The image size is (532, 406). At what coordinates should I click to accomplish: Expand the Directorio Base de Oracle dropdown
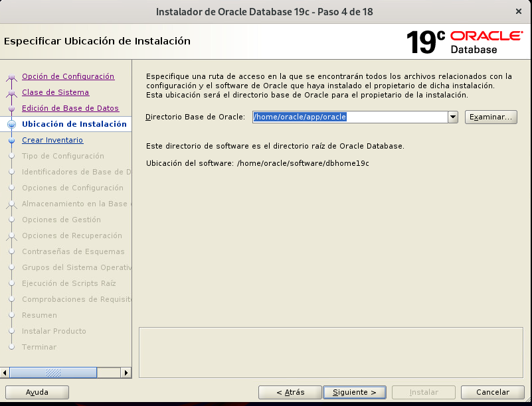coord(453,117)
